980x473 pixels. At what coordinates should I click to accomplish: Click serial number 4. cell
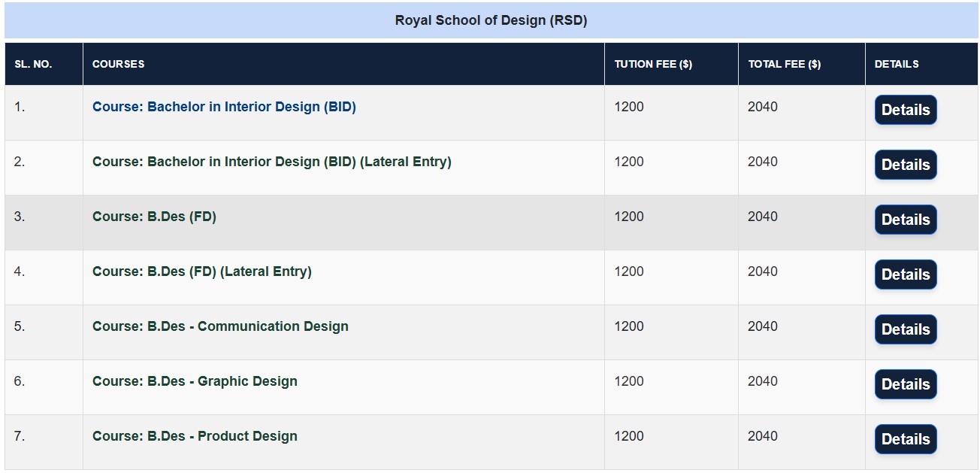click(x=44, y=277)
